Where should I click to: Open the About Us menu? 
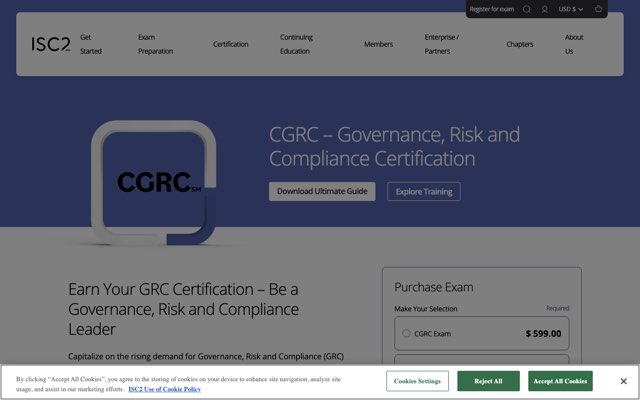(x=574, y=44)
